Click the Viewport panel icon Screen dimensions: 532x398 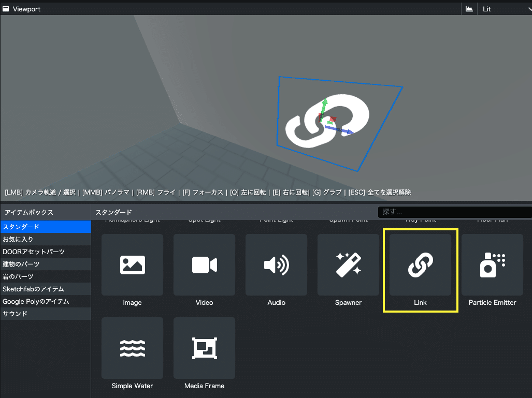coord(6,9)
